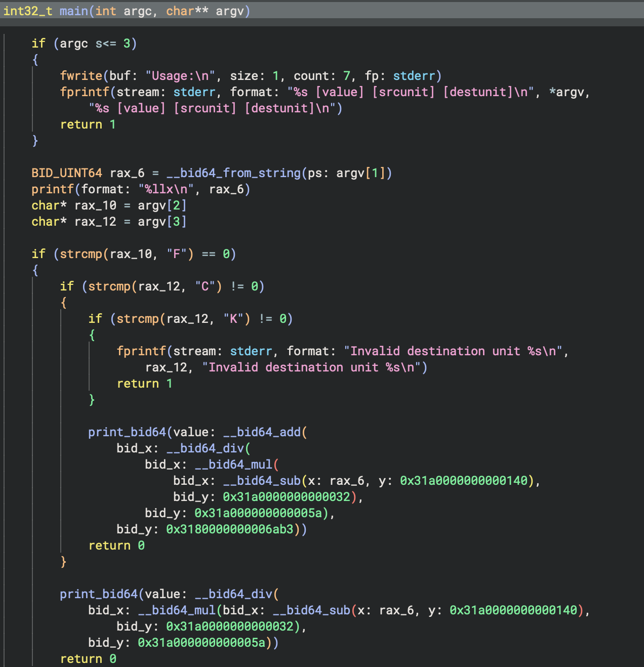Click the fwrite function call
This screenshot has height=667, width=644.
[81, 76]
